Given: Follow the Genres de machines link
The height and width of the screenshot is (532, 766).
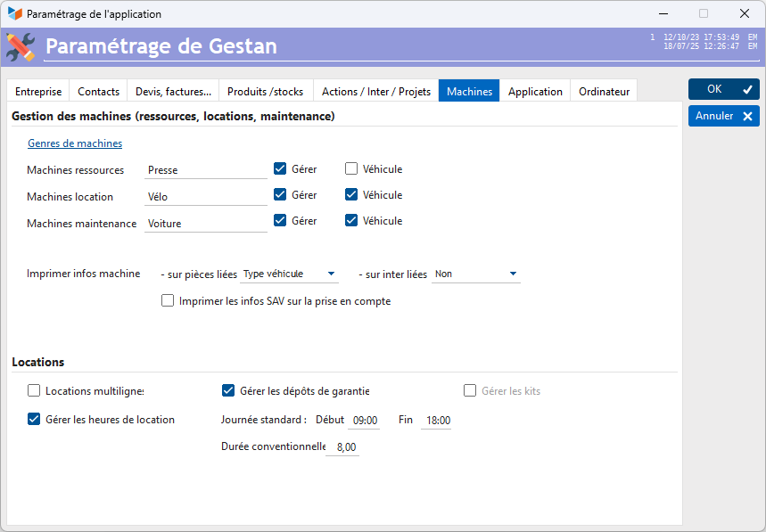Looking at the screenshot, I should [x=75, y=143].
